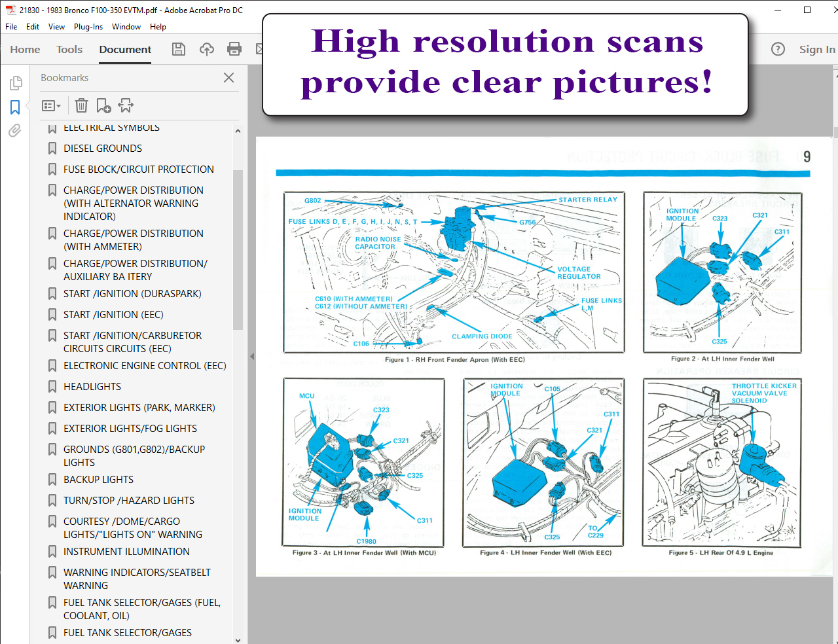Click the cloud upload share icon

tap(207, 49)
